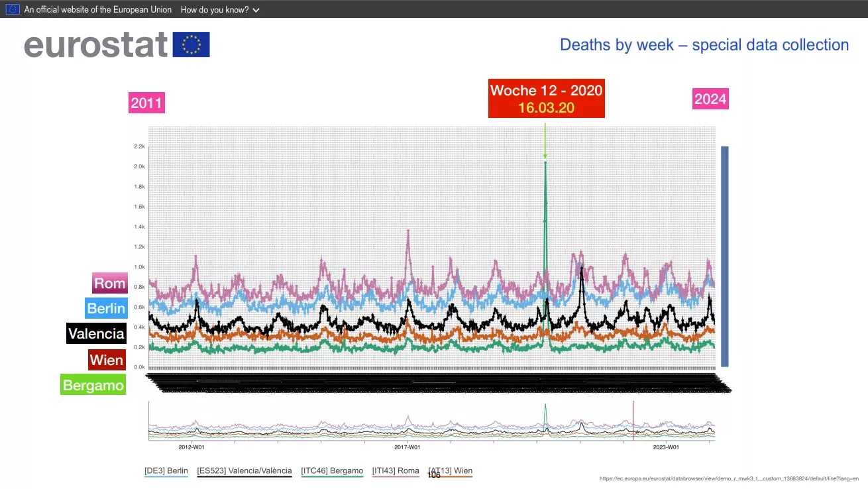868x489 pixels.
Task: Select the pink "Rom" label
Action: (x=109, y=284)
